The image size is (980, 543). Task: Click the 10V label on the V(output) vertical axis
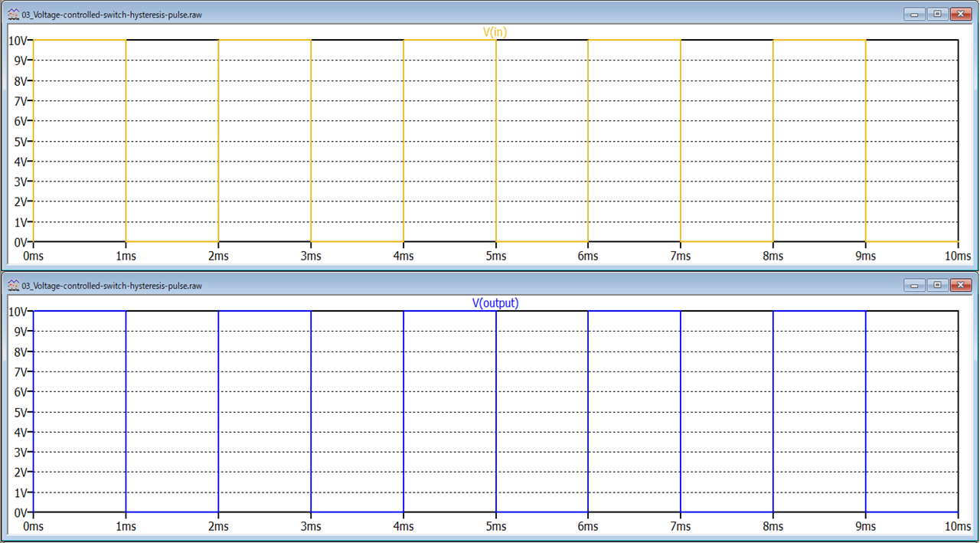[x=18, y=311]
